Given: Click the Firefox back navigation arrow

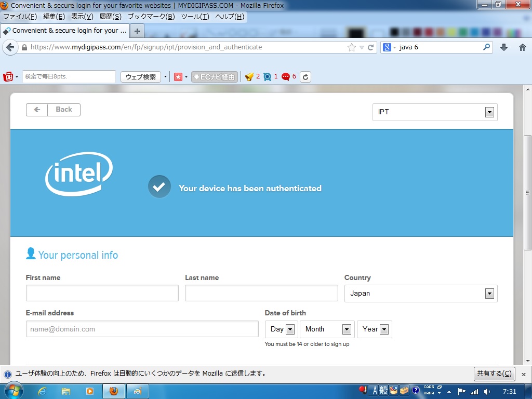Looking at the screenshot, I should 10,47.
